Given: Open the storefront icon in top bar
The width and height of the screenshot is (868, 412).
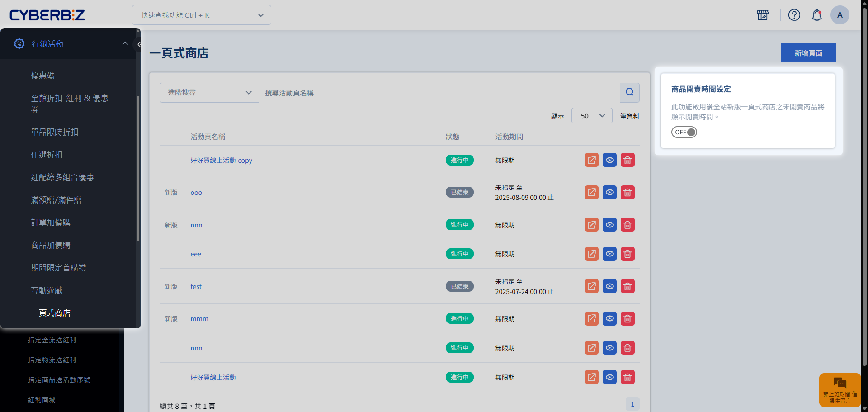Looking at the screenshot, I should click(x=763, y=15).
